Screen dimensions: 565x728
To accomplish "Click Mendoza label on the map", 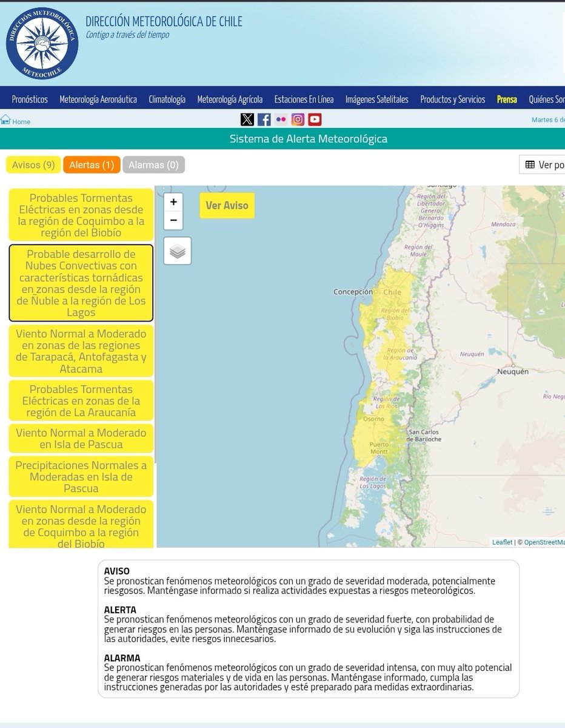I will coord(503,224).
